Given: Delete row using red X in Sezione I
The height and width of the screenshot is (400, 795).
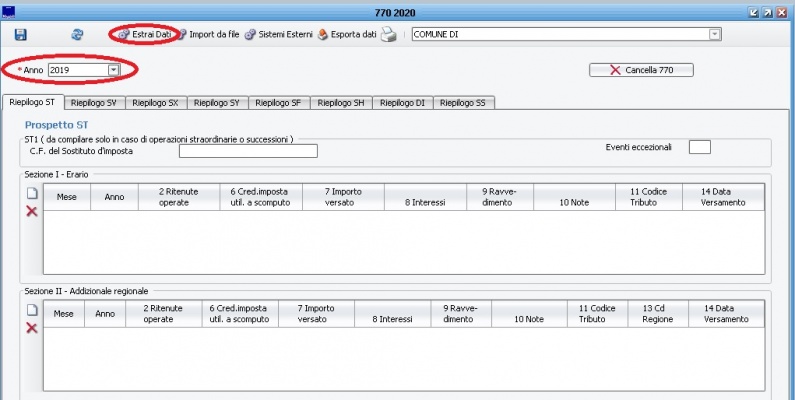Looking at the screenshot, I should (x=31, y=211).
